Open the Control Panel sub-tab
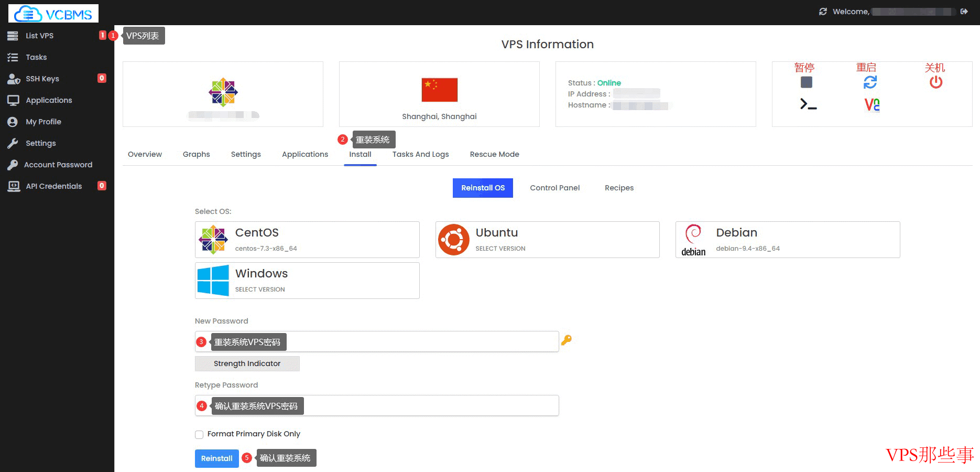The width and height of the screenshot is (980, 472). tap(555, 188)
